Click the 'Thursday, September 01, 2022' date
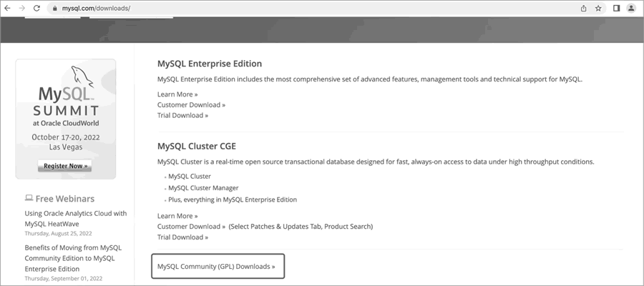Viewport: 644px width, 286px height. click(x=63, y=278)
